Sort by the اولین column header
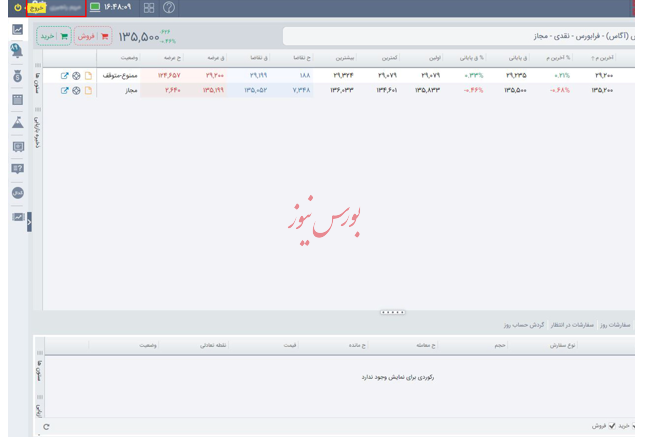The image size is (647, 440). pyautogui.click(x=435, y=58)
